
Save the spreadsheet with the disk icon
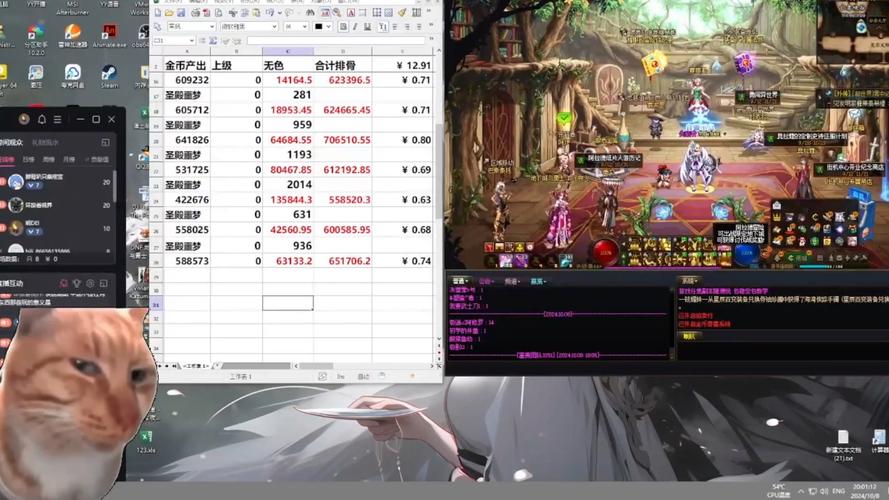[181, 12]
